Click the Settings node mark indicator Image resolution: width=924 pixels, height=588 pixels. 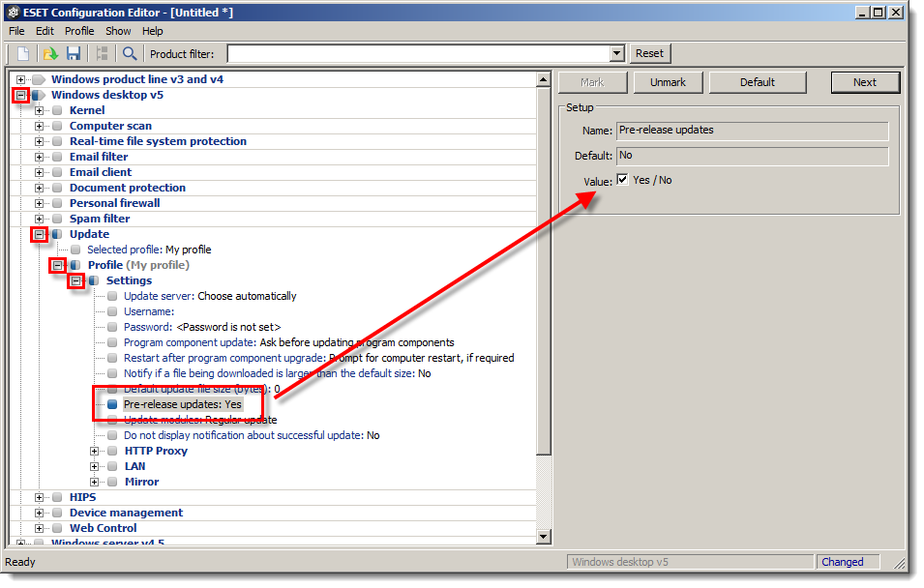click(x=94, y=281)
